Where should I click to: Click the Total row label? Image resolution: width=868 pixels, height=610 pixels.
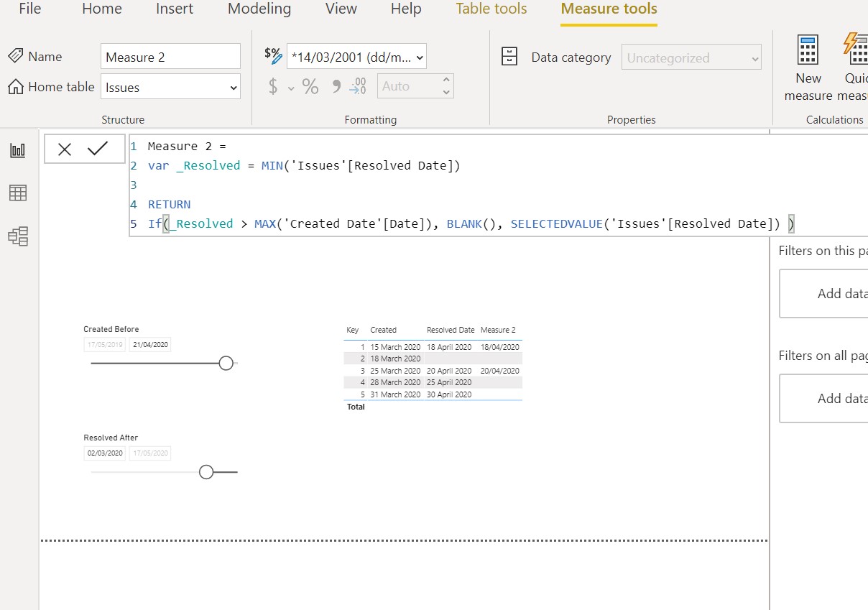356,407
